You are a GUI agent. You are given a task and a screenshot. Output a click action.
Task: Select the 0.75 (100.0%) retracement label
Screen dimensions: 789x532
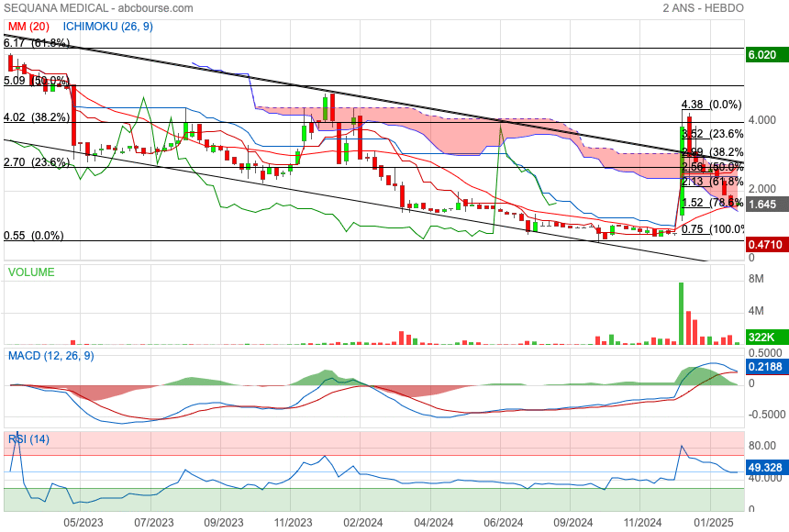click(x=713, y=229)
